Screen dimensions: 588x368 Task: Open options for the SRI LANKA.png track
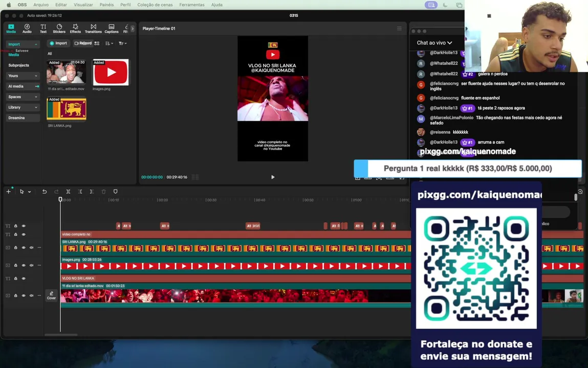coord(39,247)
